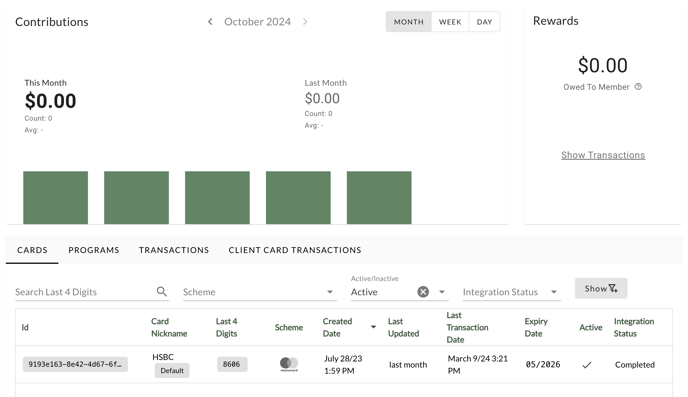Go to previous month using left chevron
This screenshot has width=688, height=397.
pos(210,21)
